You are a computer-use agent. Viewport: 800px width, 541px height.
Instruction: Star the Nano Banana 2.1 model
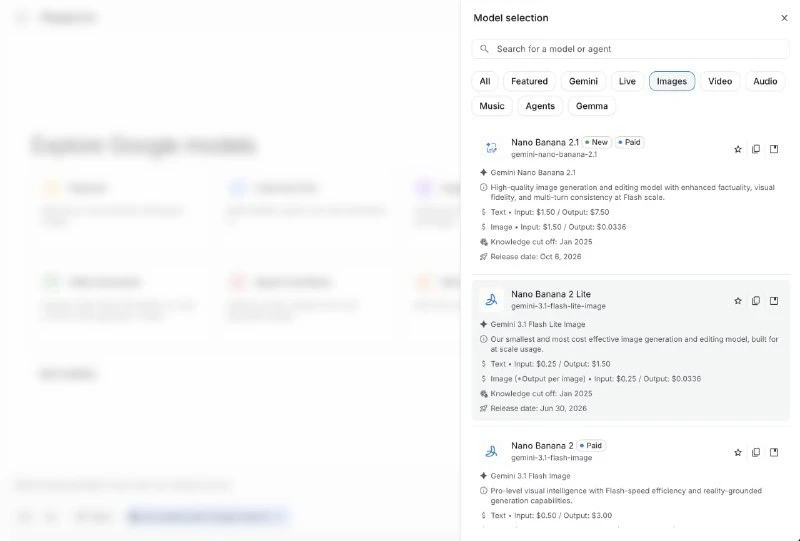click(x=738, y=149)
